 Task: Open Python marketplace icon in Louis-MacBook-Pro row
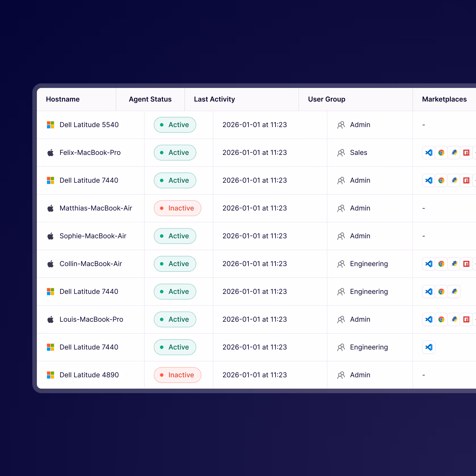point(454,319)
